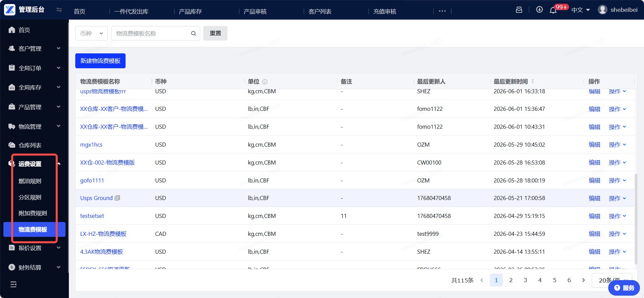The width and height of the screenshot is (644, 298).
Task: Open the page size dropdown
Action: tap(612, 280)
